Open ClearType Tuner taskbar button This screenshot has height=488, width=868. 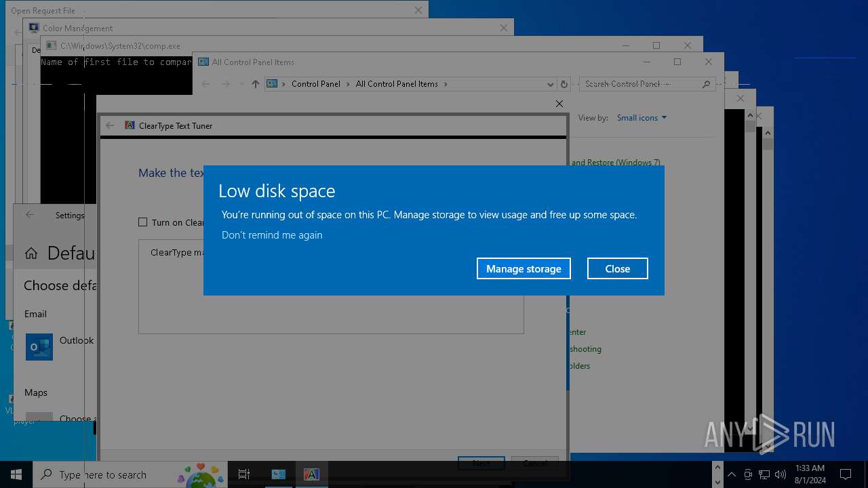pyautogui.click(x=311, y=474)
